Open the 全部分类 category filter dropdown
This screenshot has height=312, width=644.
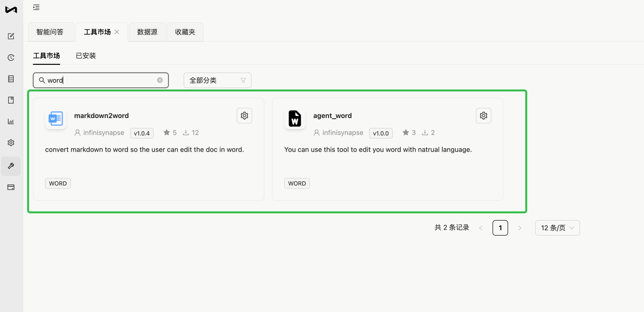pyautogui.click(x=217, y=80)
